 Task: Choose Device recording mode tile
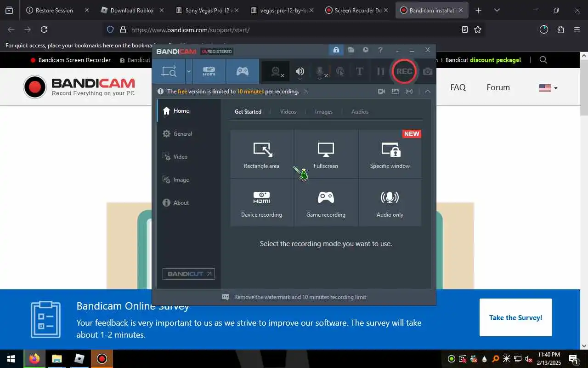click(x=262, y=203)
